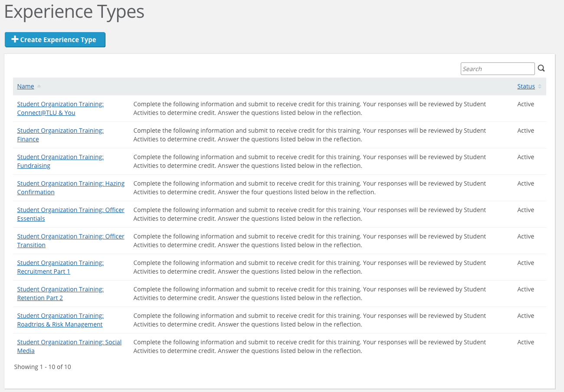Click the description mentioning 'four questions' in Hazing row
This screenshot has width=564, height=392.
click(x=310, y=188)
